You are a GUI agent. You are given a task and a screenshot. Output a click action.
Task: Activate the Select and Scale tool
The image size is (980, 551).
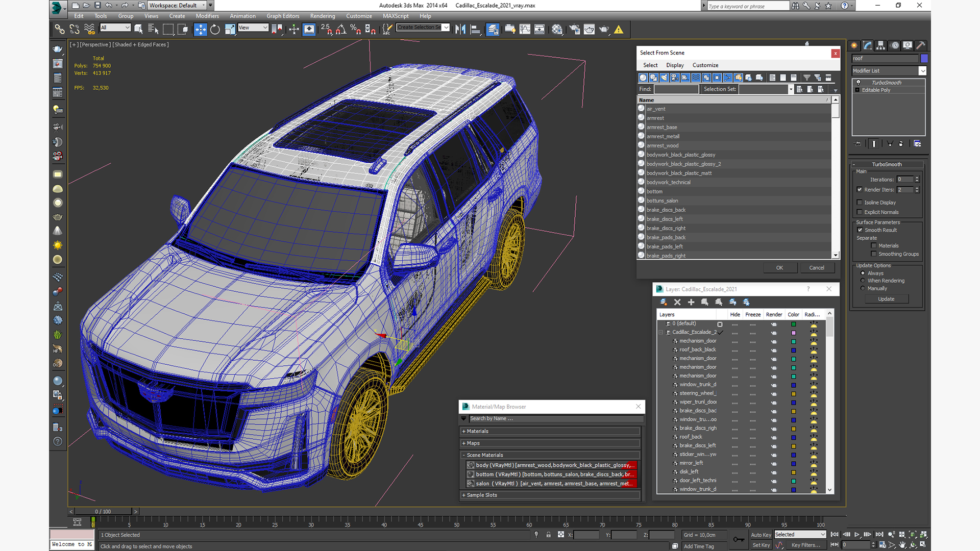click(230, 30)
